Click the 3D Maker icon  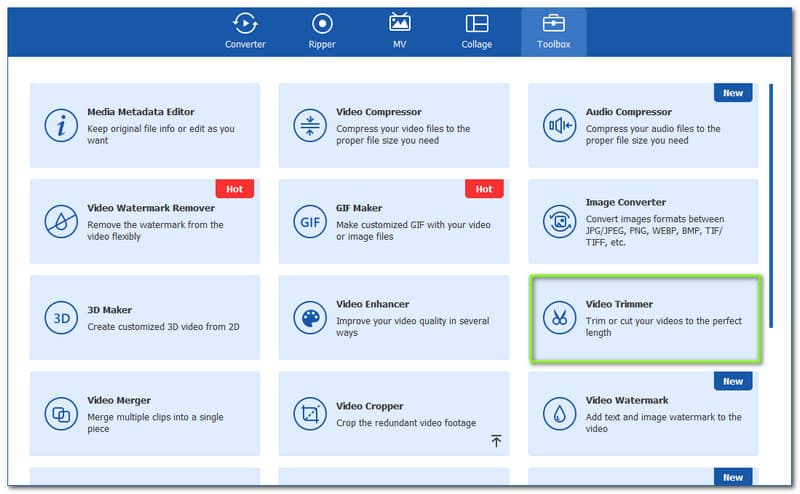pos(61,317)
